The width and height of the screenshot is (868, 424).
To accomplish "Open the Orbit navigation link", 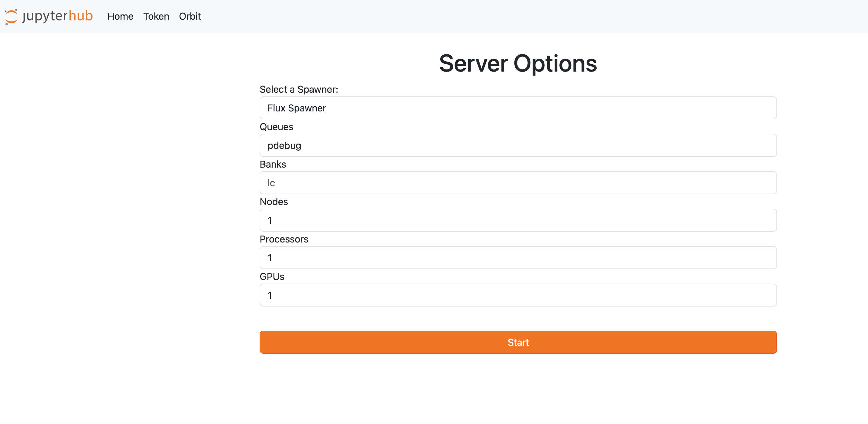I will click(x=190, y=16).
